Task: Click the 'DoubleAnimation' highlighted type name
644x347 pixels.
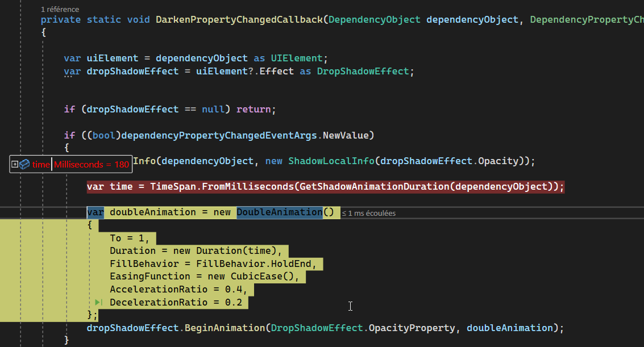Action: coord(279,212)
